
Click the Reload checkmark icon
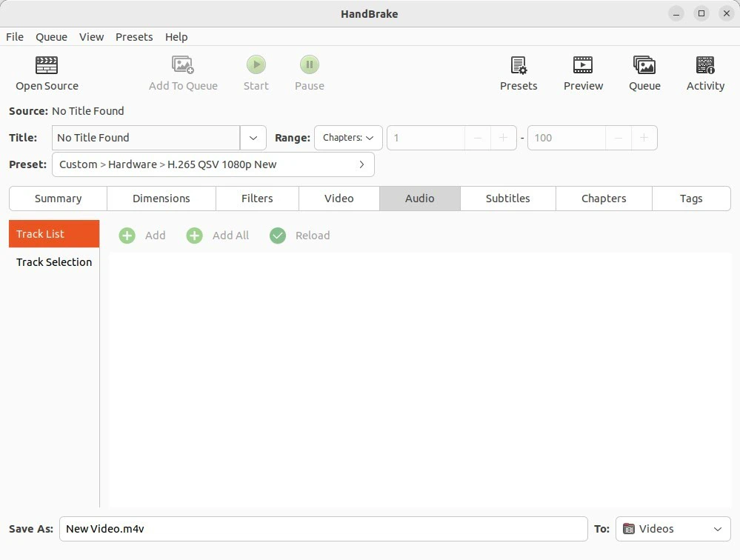278,236
